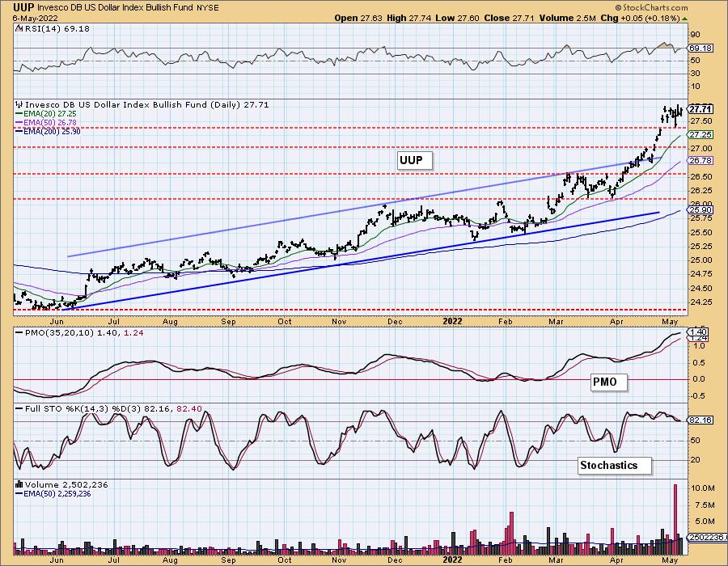
Task: Click the PMO(35,20,10) legend label
Action: click(x=79, y=332)
